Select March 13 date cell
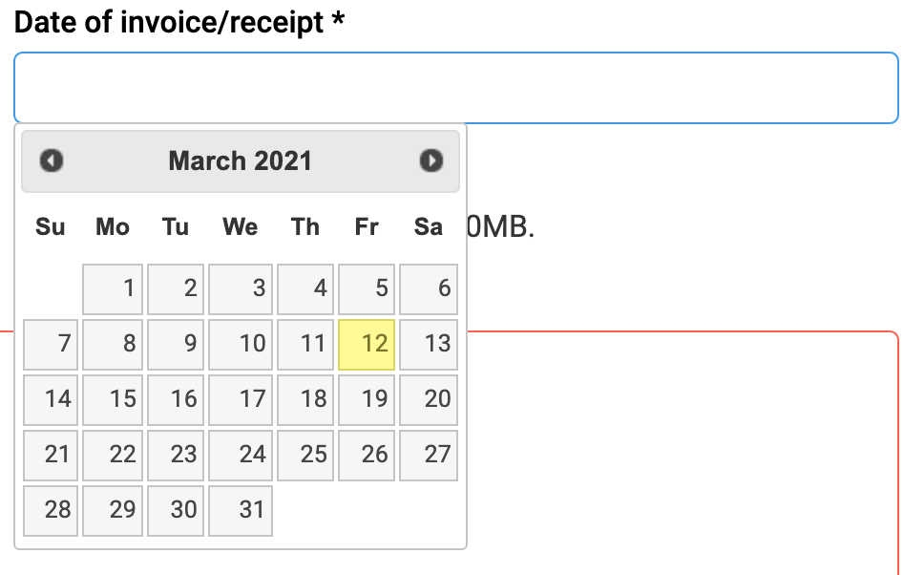 click(x=429, y=344)
